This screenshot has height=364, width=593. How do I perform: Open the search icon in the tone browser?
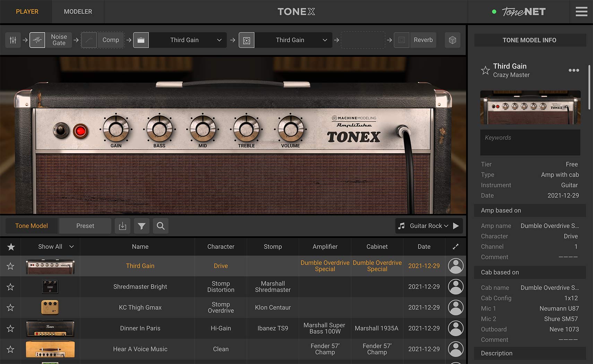(161, 226)
